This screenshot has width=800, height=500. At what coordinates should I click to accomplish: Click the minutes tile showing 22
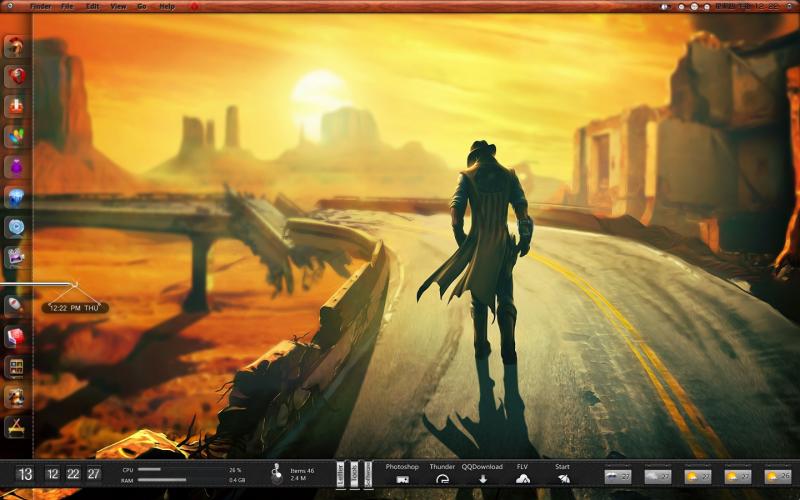(73, 474)
